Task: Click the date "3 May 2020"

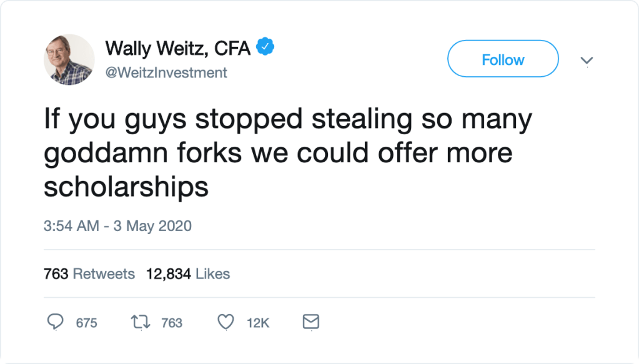Action: point(152,226)
